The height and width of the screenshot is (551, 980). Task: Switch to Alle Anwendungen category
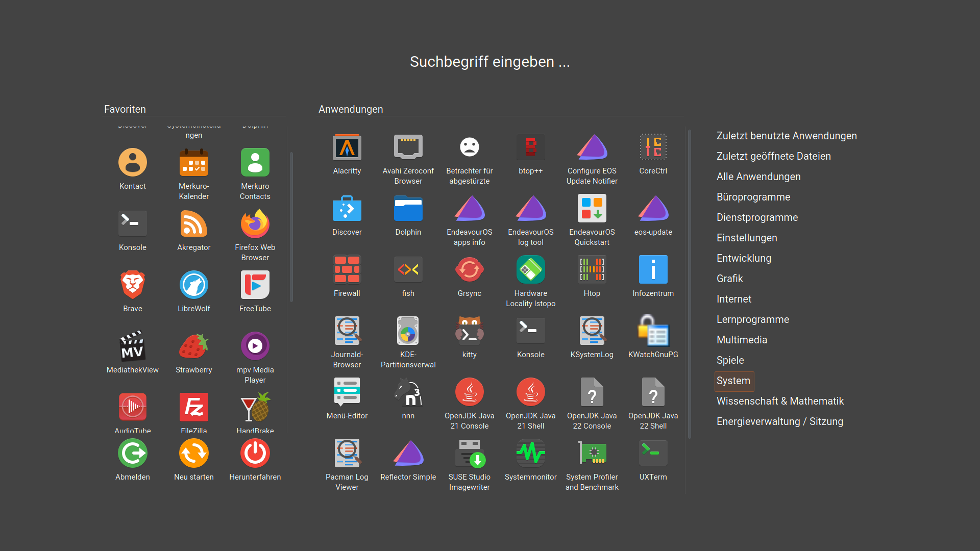point(758,177)
